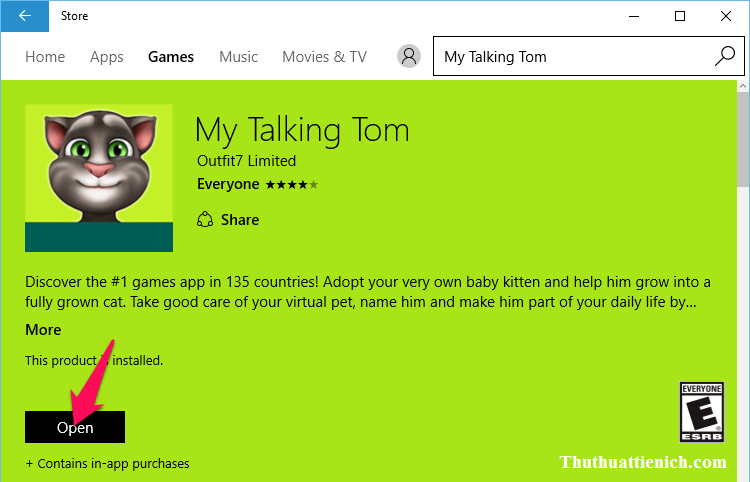Click the back arrow in the title bar
Image resolution: width=750 pixels, height=482 pixels.
24,15
